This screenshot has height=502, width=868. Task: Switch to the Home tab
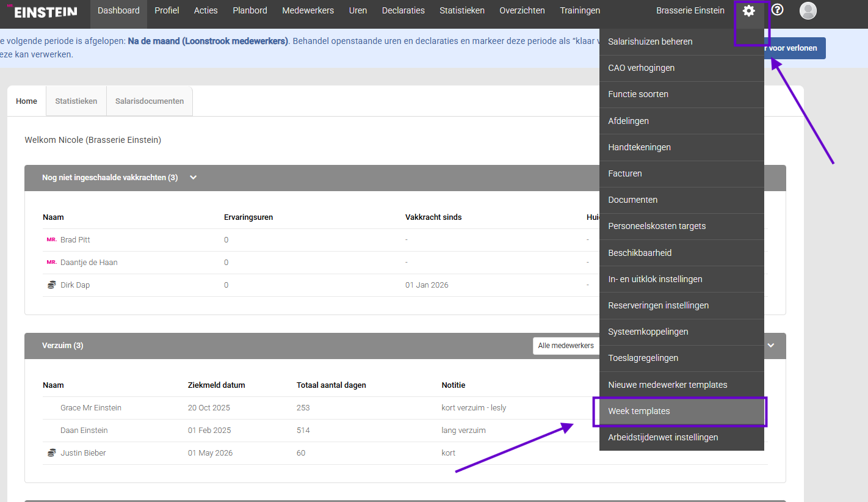pyautogui.click(x=27, y=101)
